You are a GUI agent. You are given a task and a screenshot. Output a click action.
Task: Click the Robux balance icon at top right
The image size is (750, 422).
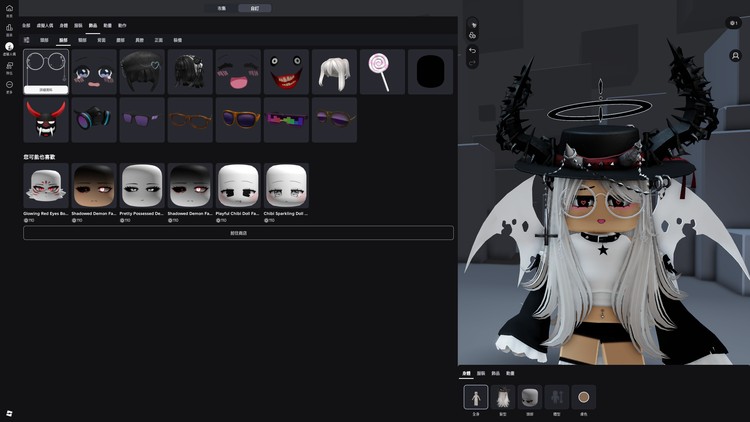735,22
